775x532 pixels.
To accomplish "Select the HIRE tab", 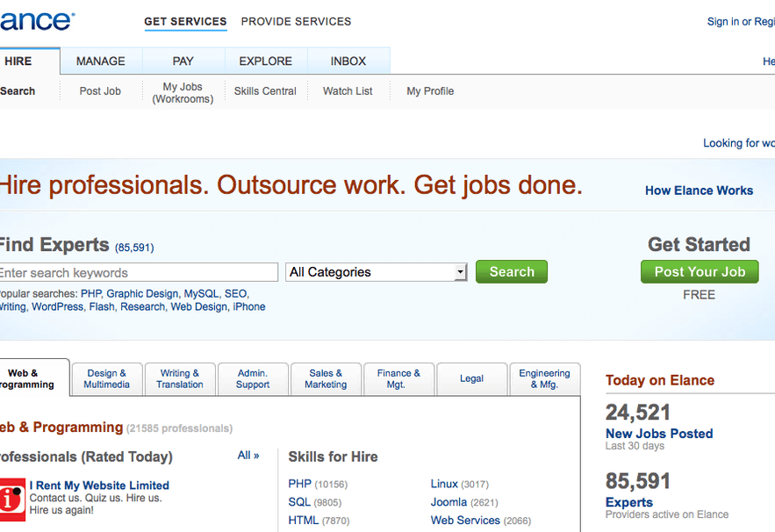I will point(30,61).
